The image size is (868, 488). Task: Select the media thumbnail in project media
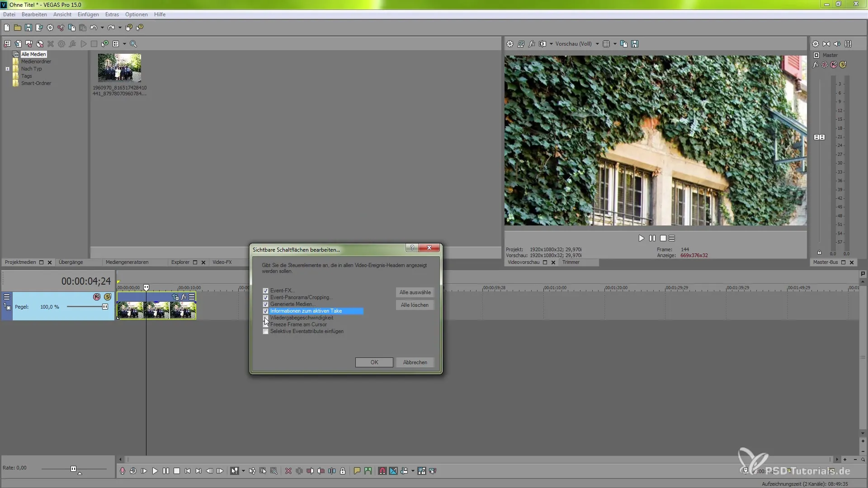119,68
